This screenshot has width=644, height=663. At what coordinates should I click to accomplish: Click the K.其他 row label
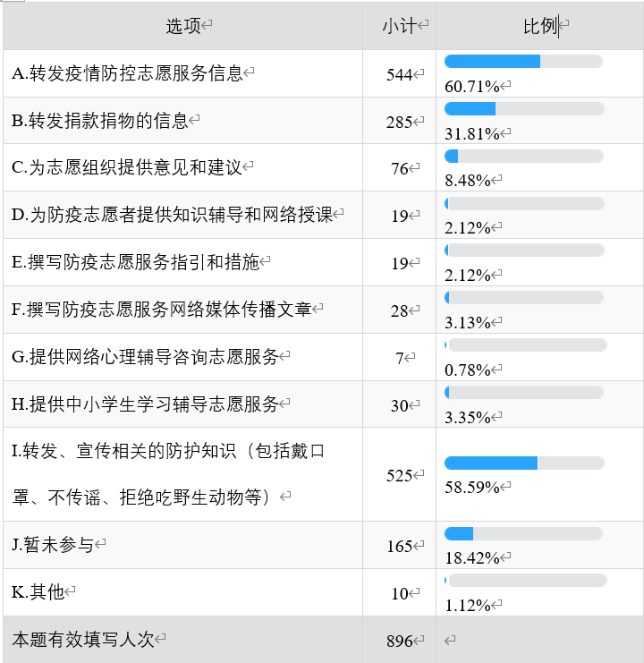coord(38,592)
